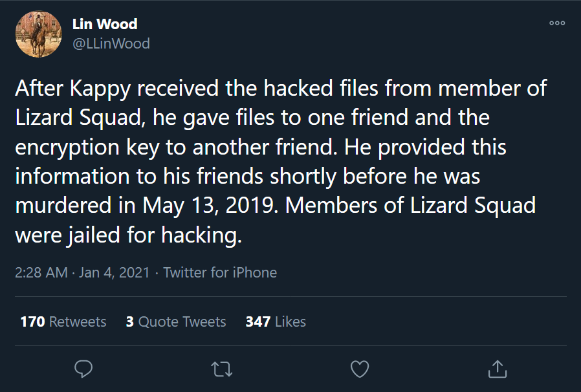Viewport: 581px width, 392px height.
Task: Retweet using the arrows icon
Action: coord(221,369)
